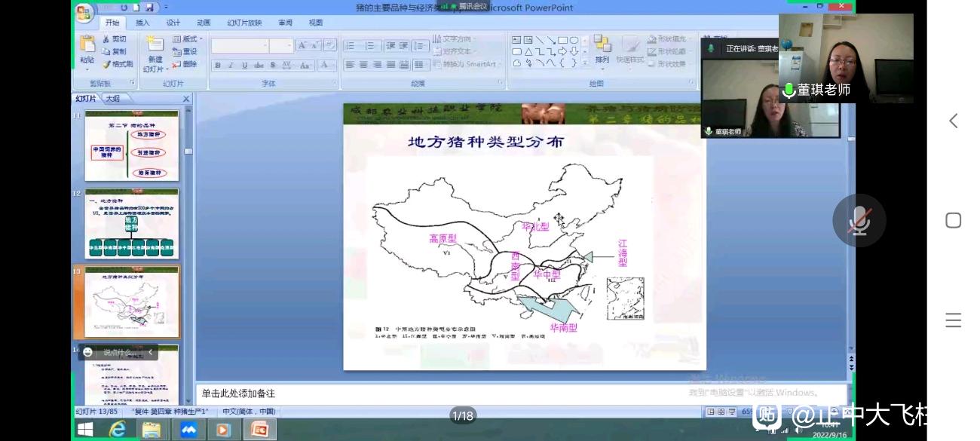Cut selection with 剪切
Viewport: 980px width, 441px height.
click(x=114, y=39)
